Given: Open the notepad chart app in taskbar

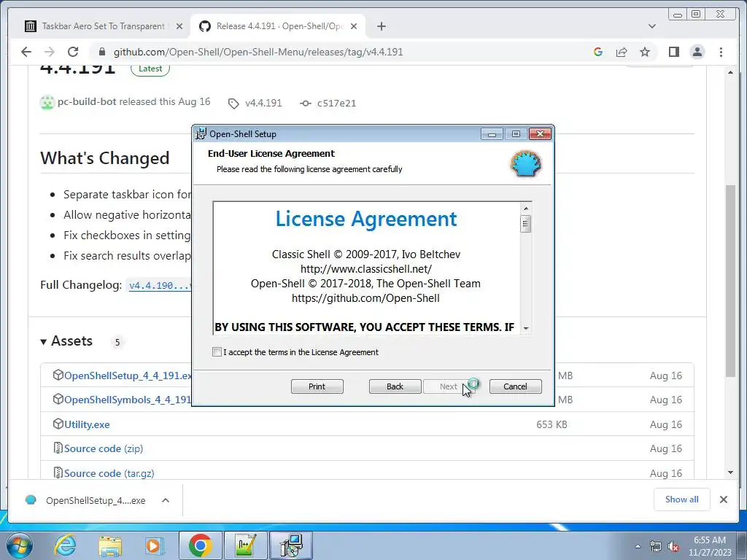Looking at the screenshot, I should (245, 545).
